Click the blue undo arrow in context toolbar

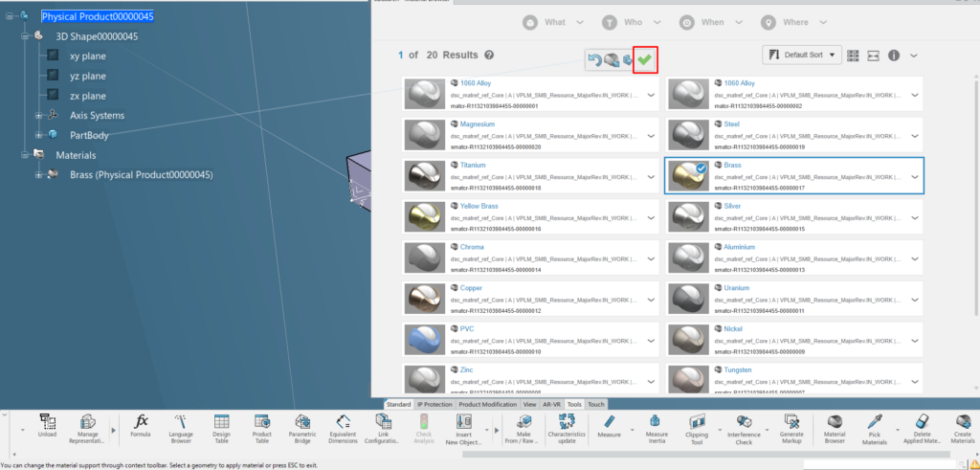[595, 60]
